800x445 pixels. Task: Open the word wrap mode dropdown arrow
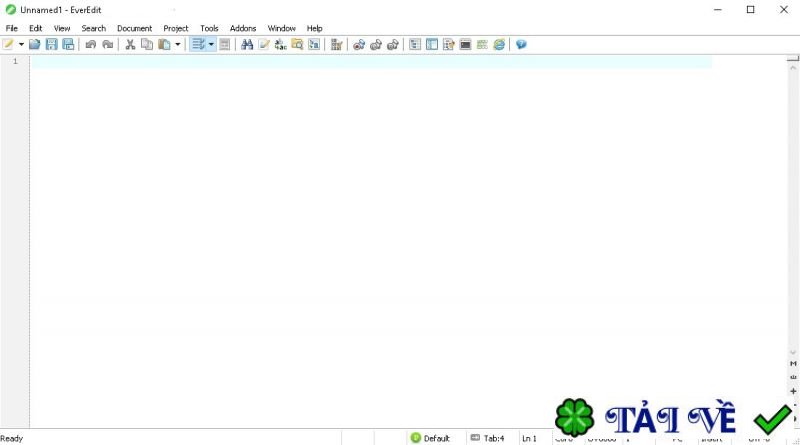211,44
